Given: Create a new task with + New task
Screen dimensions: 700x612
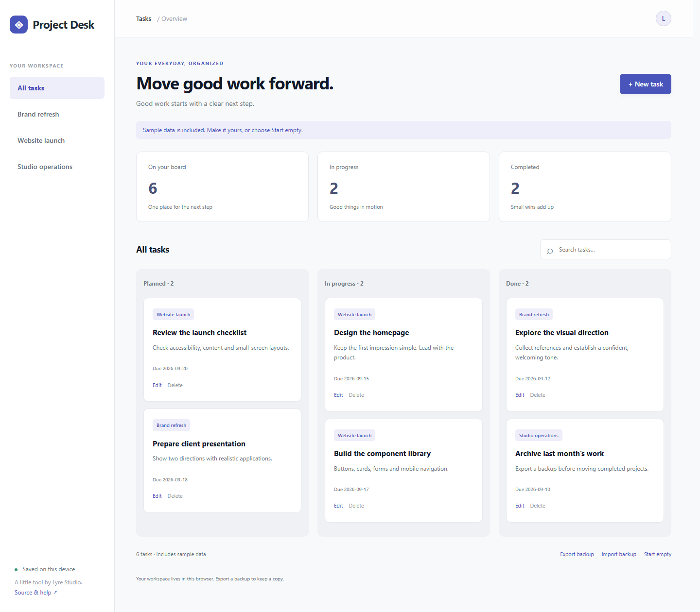Looking at the screenshot, I should (645, 84).
